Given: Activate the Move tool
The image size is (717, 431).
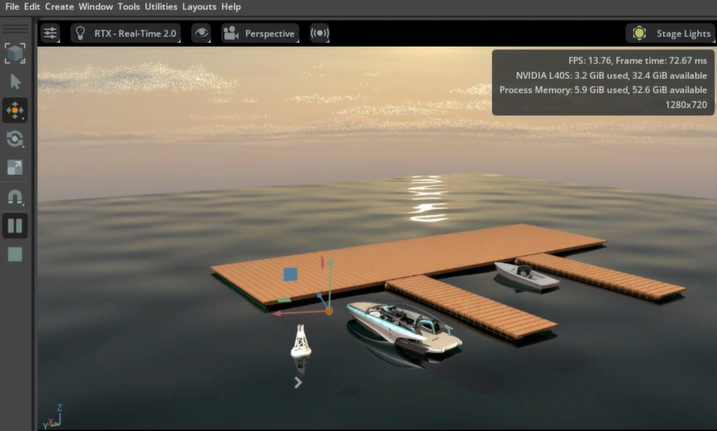Looking at the screenshot, I should [x=15, y=110].
